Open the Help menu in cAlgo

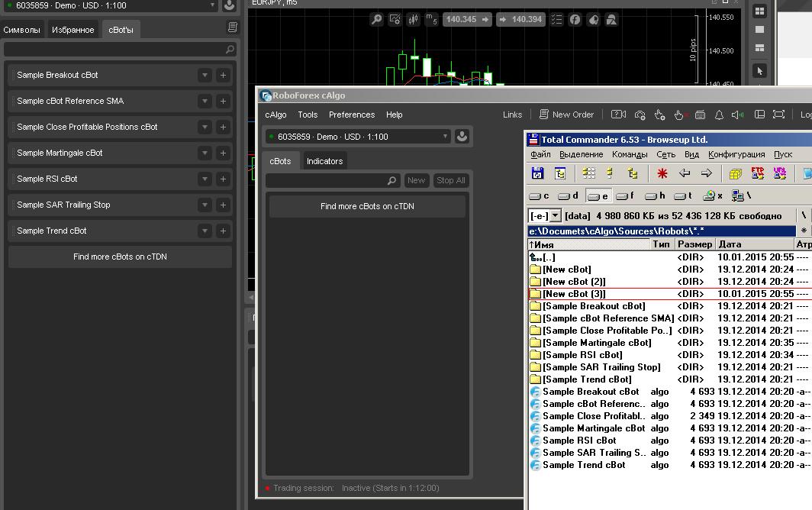[x=394, y=115]
